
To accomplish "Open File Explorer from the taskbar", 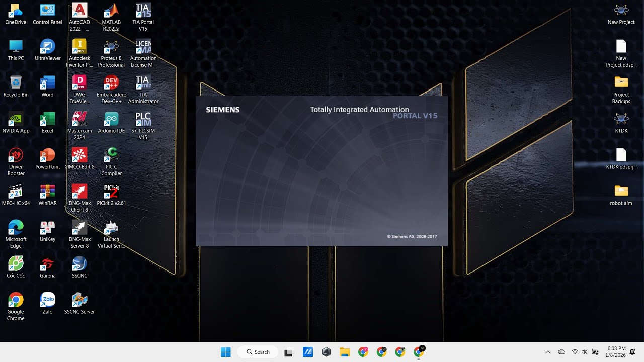I will [345, 352].
